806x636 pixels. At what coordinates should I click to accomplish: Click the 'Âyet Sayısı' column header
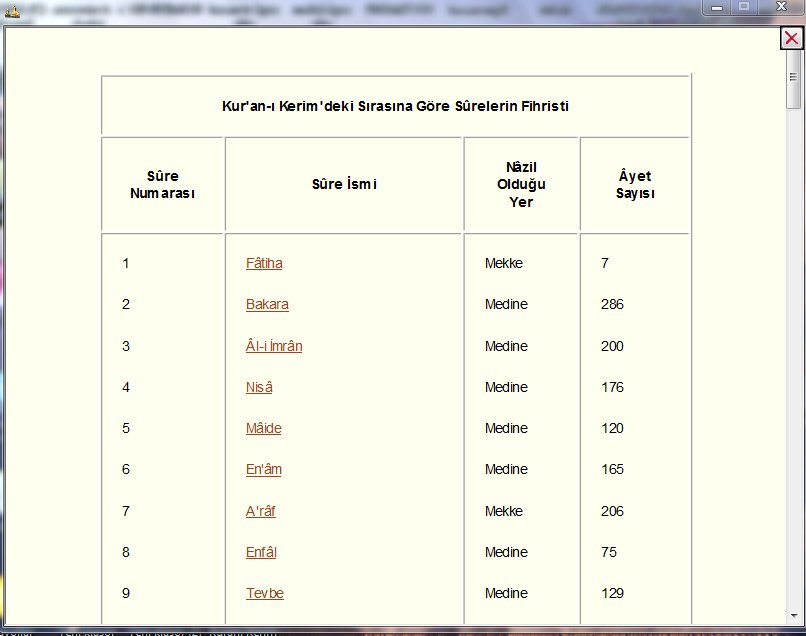(x=635, y=184)
